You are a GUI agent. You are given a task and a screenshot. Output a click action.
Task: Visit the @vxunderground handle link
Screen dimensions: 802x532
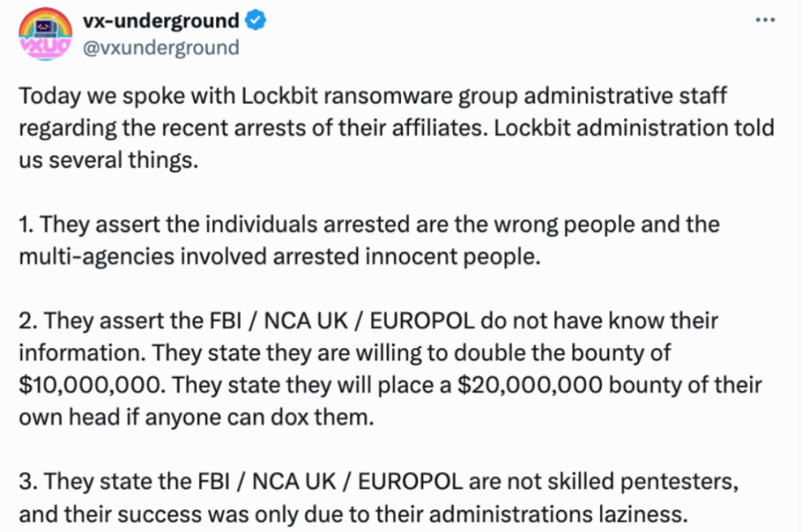161,48
